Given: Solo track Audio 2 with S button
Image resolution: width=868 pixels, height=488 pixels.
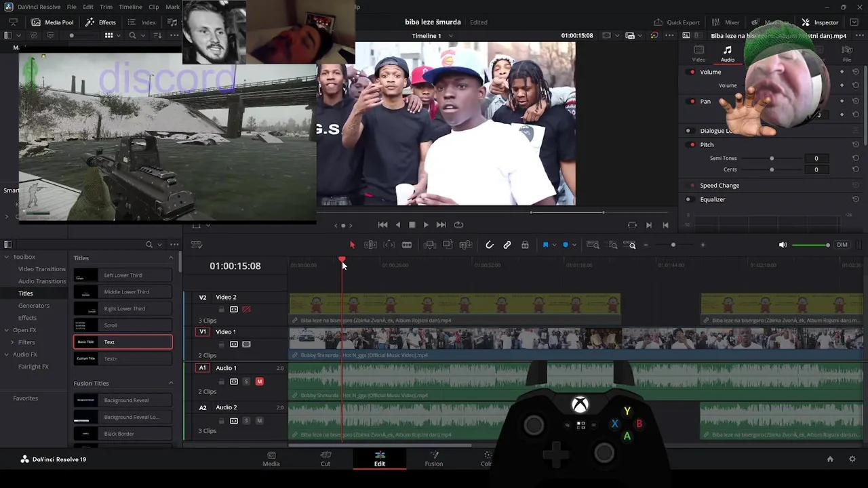Looking at the screenshot, I should click(246, 421).
